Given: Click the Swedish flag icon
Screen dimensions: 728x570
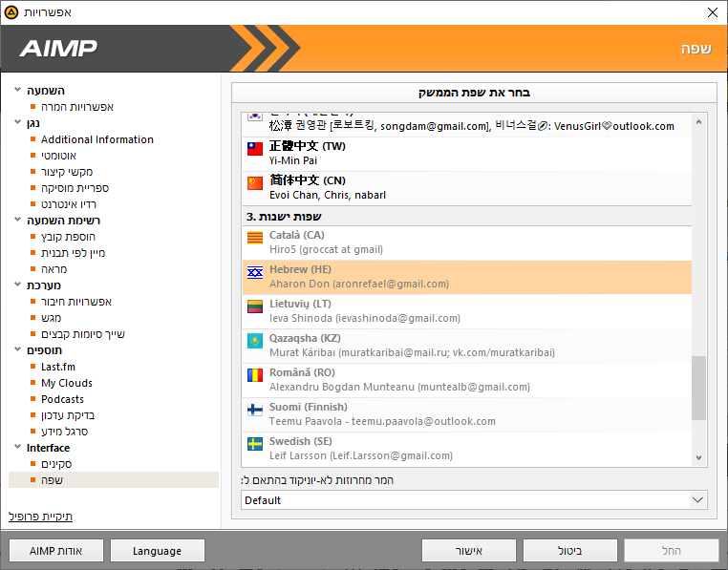Looking at the screenshot, I should click(x=255, y=444).
